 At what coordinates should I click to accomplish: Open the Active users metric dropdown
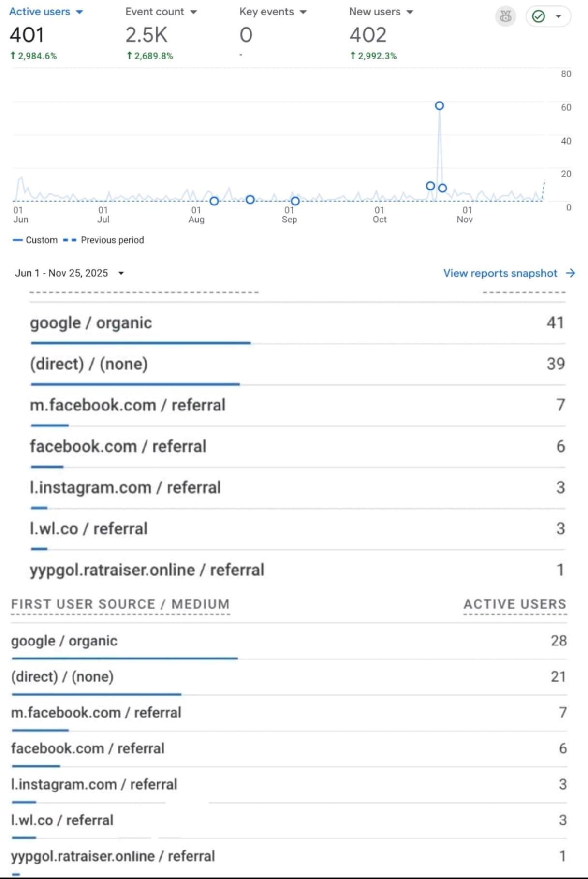pyautogui.click(x=78, y=11)
